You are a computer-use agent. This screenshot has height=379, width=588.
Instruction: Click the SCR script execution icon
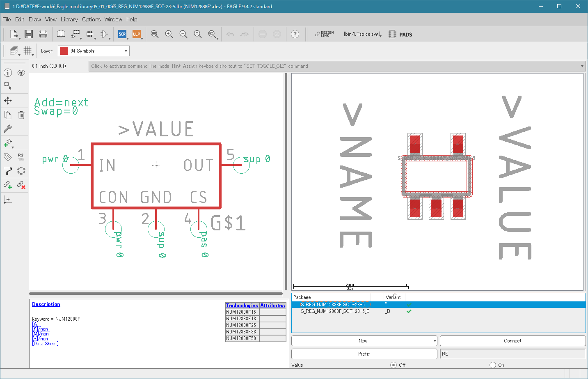pos(122,34)
